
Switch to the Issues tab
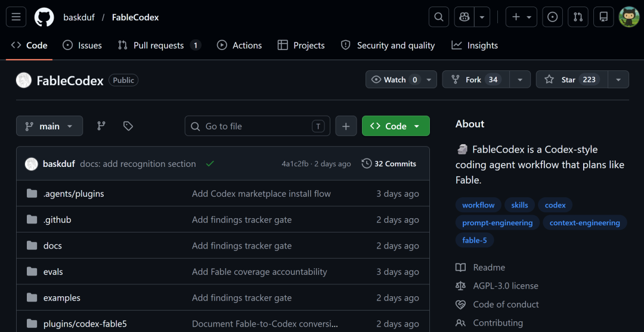pyautogui.click(x=82, y=45)
